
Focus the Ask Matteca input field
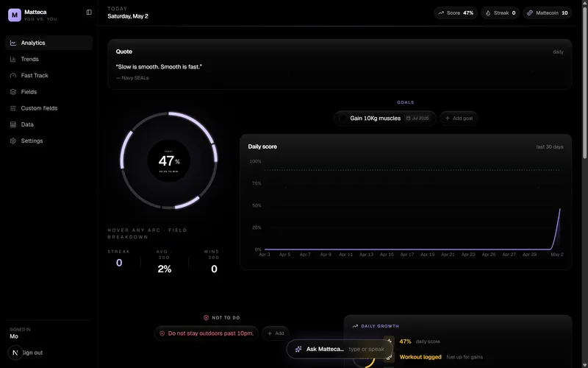340,349
